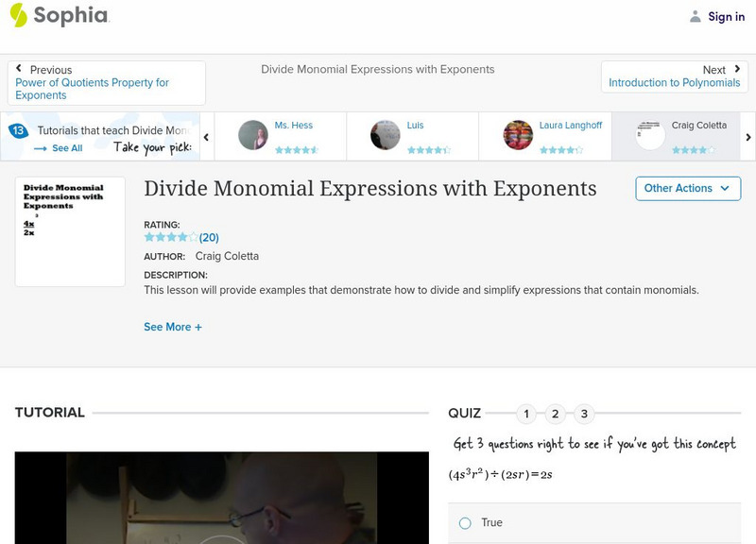This screenshot has width=756, height=544.
Task: Click Luis profile avatar
Action: tap(386, 135)
